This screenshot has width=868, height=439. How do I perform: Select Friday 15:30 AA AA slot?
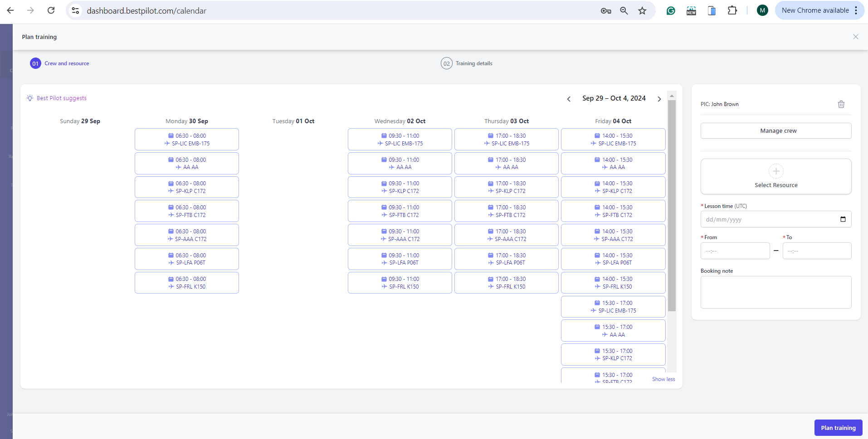tap(613, 331)
